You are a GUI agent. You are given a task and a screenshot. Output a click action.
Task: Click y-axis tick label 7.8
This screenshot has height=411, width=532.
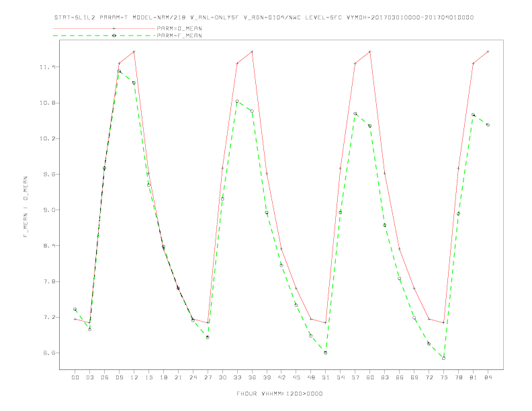tap(49, 281)
